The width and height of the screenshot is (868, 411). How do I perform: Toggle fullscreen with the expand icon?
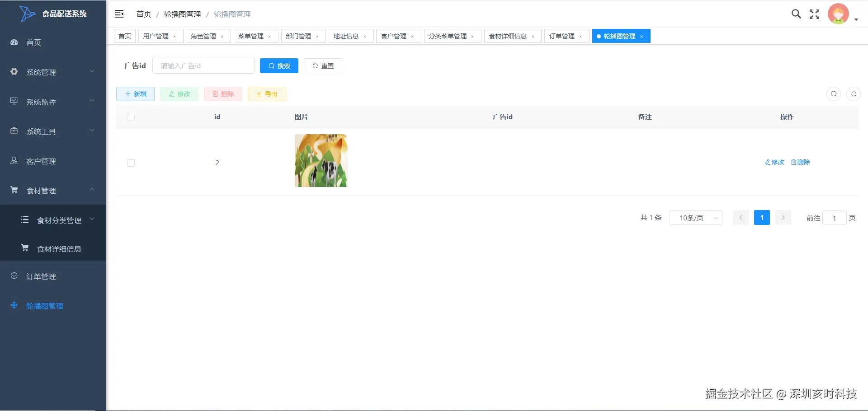[x=814, y=14]
